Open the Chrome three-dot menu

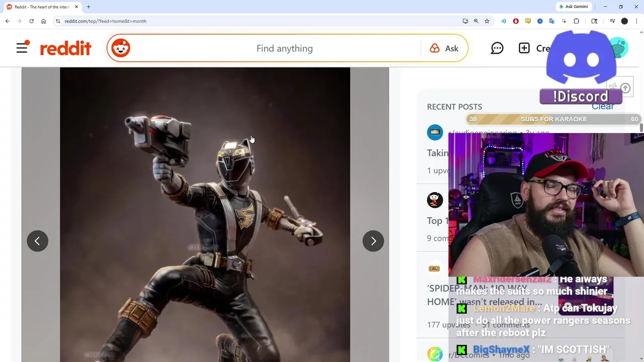636,21
